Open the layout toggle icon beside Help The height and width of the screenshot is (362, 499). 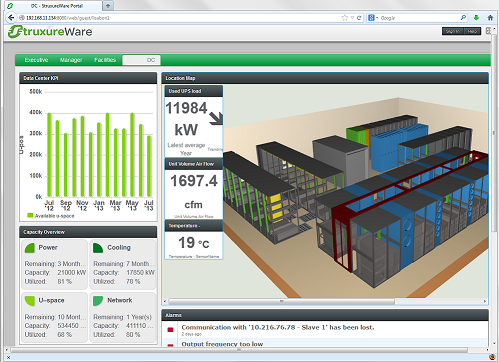(488, 31)
